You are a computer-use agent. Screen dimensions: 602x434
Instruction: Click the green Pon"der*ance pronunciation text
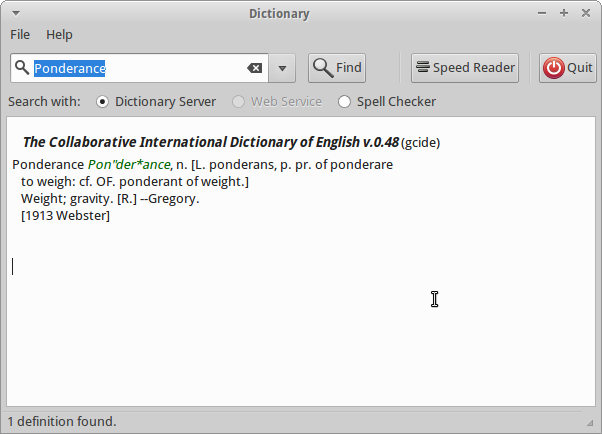[129, 164]
